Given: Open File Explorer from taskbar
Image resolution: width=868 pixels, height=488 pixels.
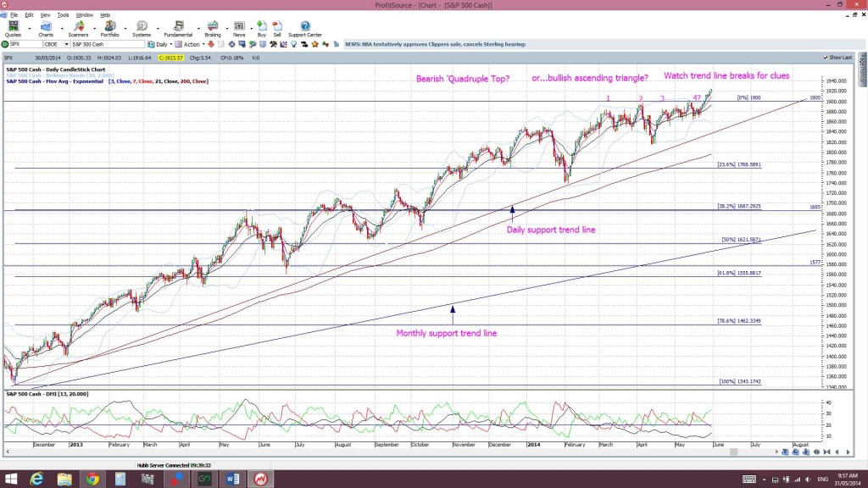Looking at the screenshot, I should pyautogui.click(x=64, y=479).
